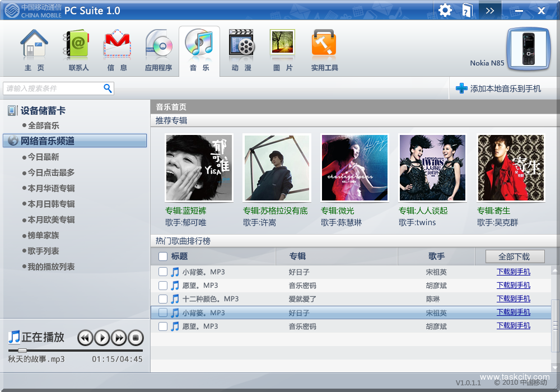Expand the double-chevron menu in title bar

coord(490,10)
